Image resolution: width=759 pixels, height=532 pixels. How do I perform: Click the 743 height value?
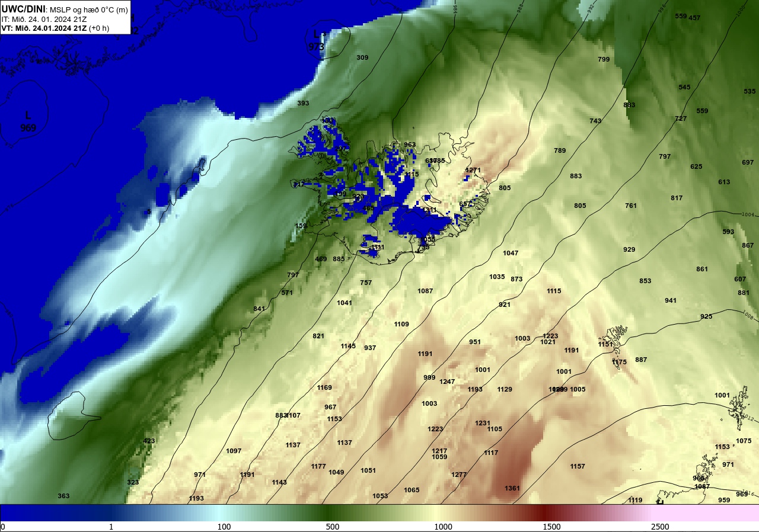pos(595,121)
